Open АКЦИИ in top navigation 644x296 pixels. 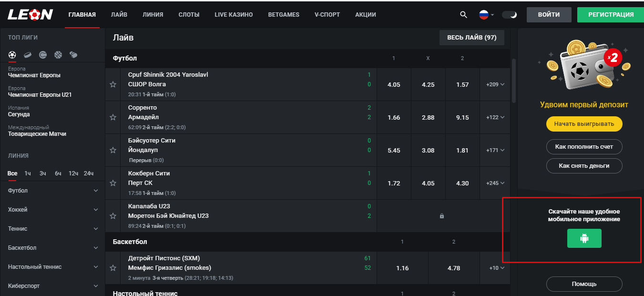click(366, 15)
